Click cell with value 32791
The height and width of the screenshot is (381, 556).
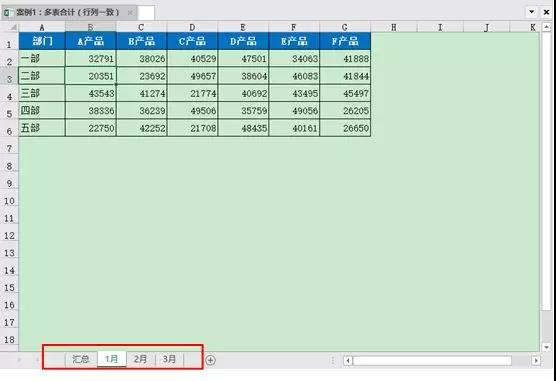tap(91, 58)
